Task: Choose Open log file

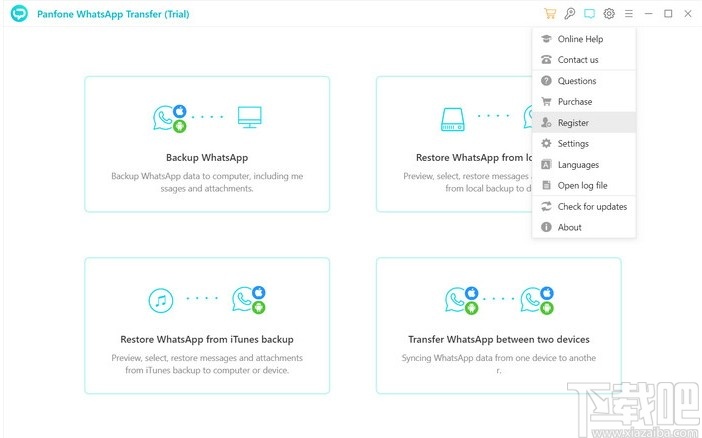Action: point(584,185)
